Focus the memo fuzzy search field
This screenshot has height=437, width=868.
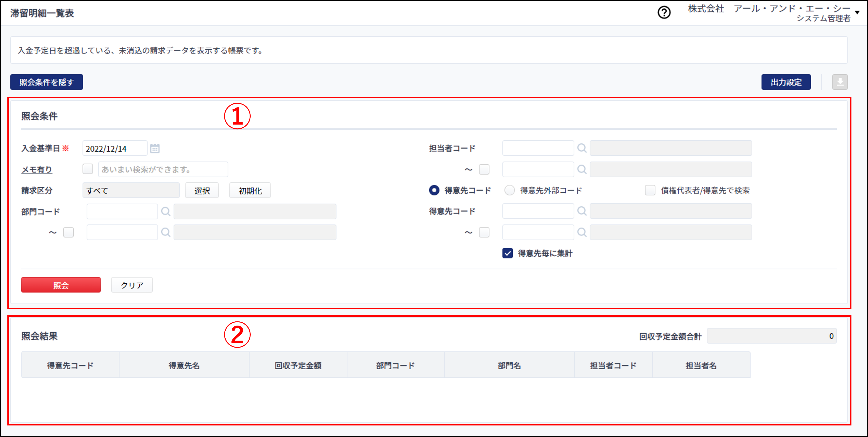point(163,169)
